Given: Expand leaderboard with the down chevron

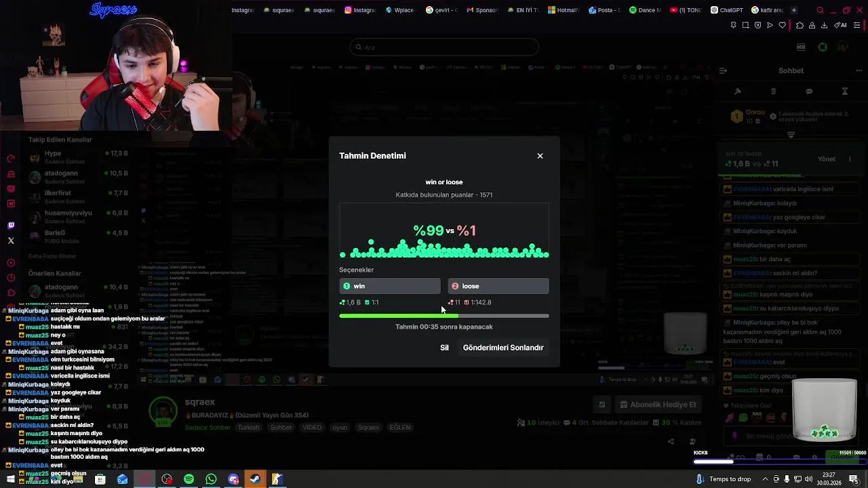Looking at the screenshot, I should [791, 136].
